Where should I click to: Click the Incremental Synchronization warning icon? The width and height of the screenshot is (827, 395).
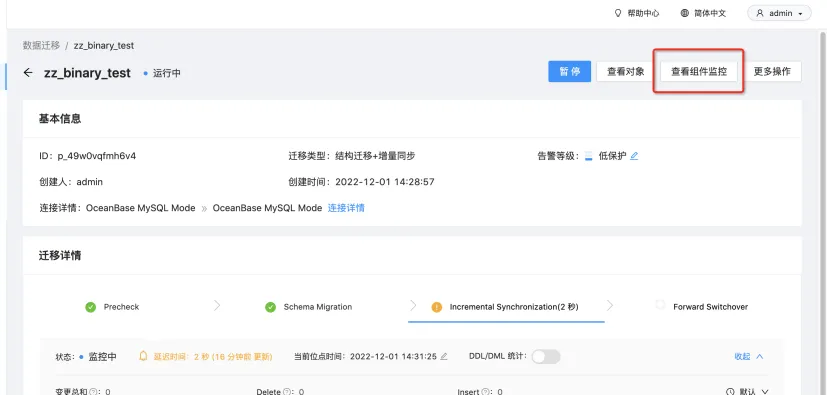(437, 307)
